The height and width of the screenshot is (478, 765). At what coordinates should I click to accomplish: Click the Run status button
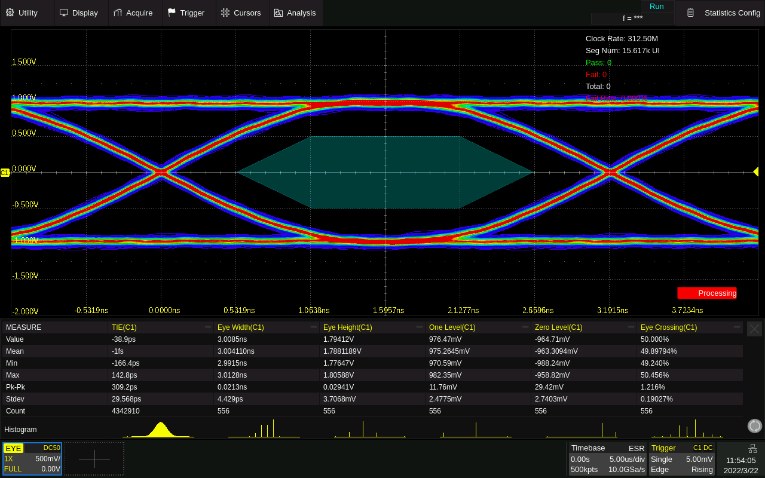point(656,6)
